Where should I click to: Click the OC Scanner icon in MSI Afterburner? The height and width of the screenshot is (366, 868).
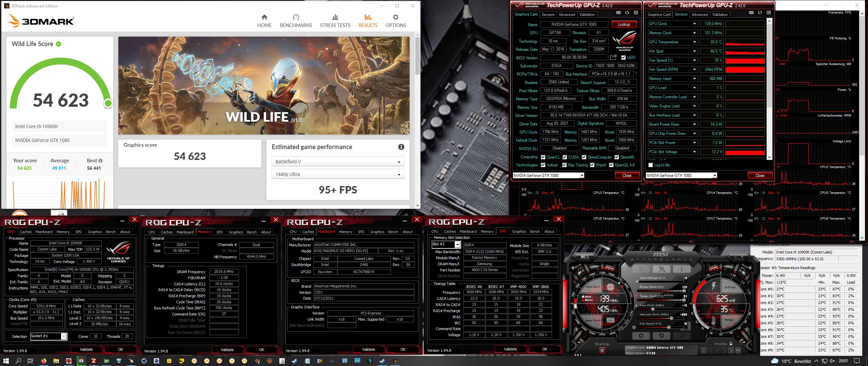point(585,257)
